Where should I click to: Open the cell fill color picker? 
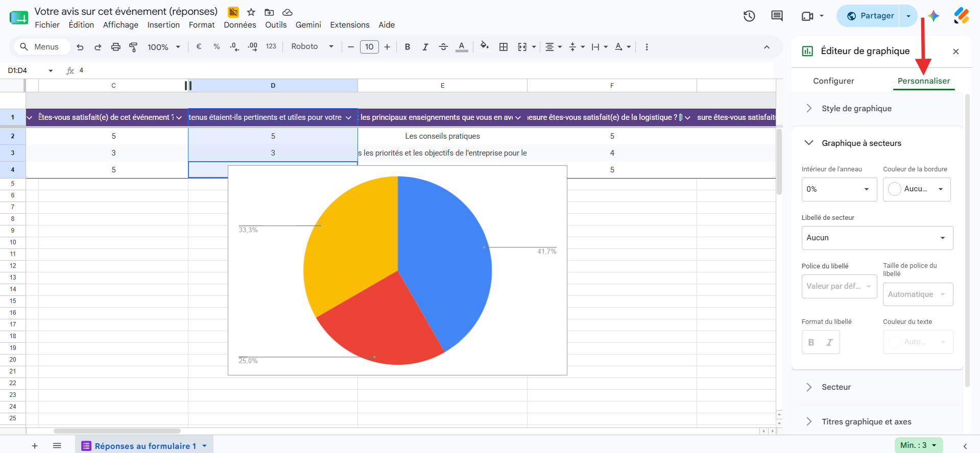pos(485,46)
